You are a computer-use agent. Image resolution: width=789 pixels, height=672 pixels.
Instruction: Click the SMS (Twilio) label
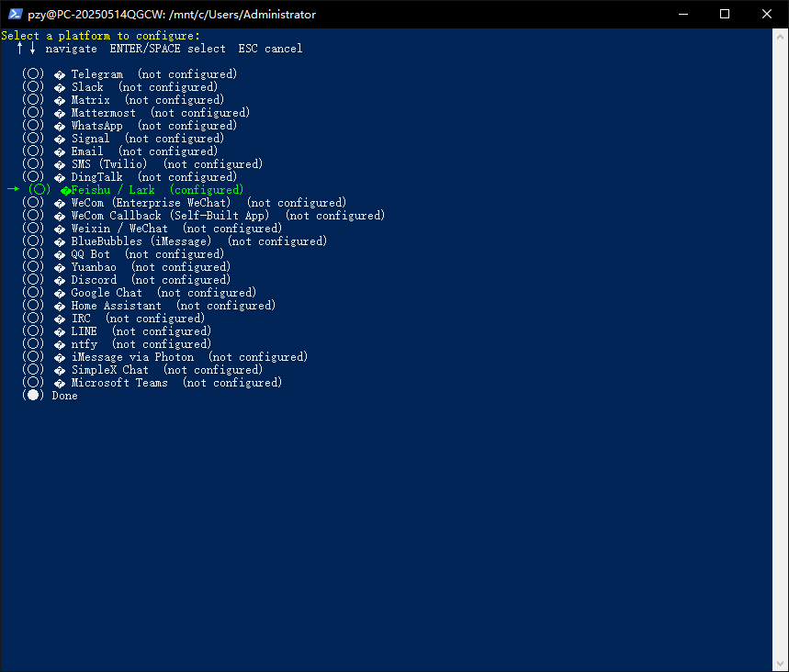(109, 164)
